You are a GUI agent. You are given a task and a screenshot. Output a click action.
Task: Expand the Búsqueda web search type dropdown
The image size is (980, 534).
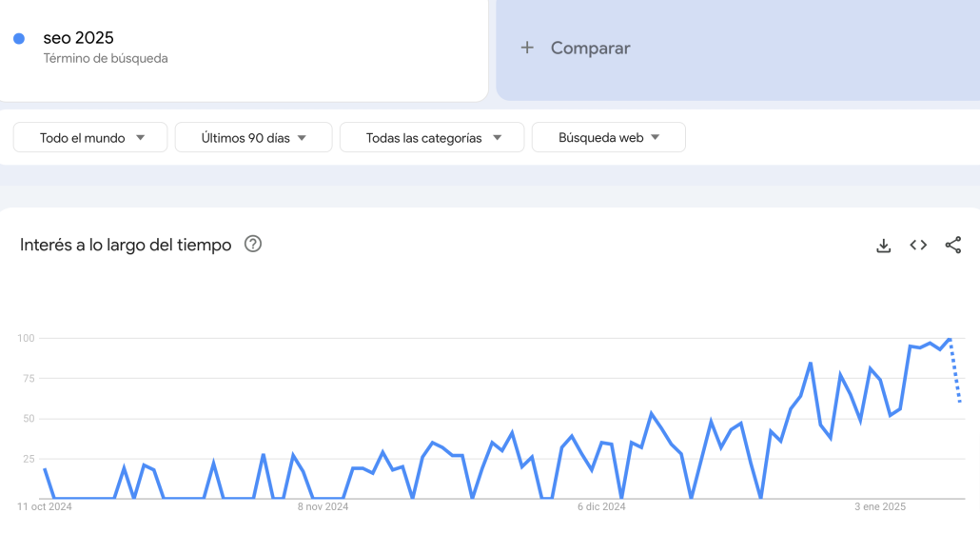pos(608,138)
